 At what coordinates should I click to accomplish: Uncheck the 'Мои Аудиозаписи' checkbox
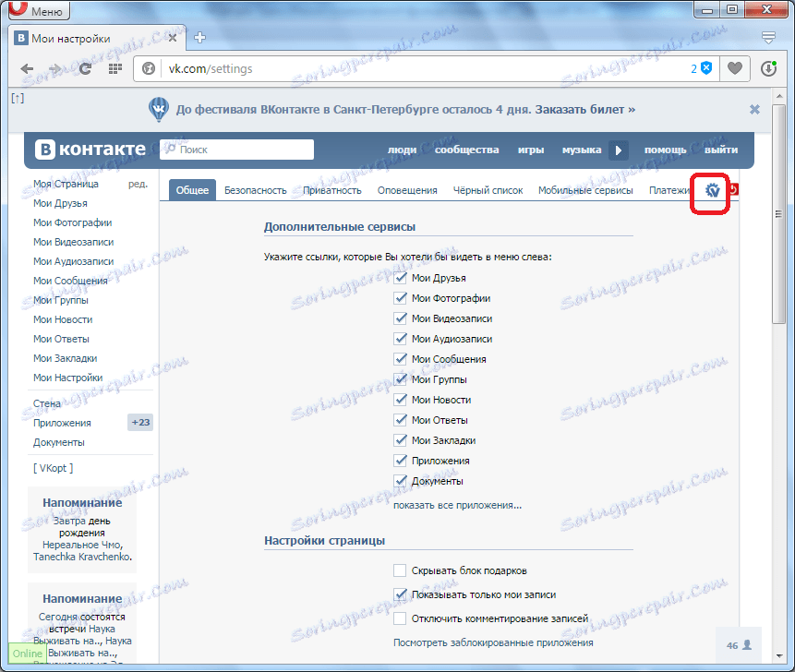tap(400, 339)
